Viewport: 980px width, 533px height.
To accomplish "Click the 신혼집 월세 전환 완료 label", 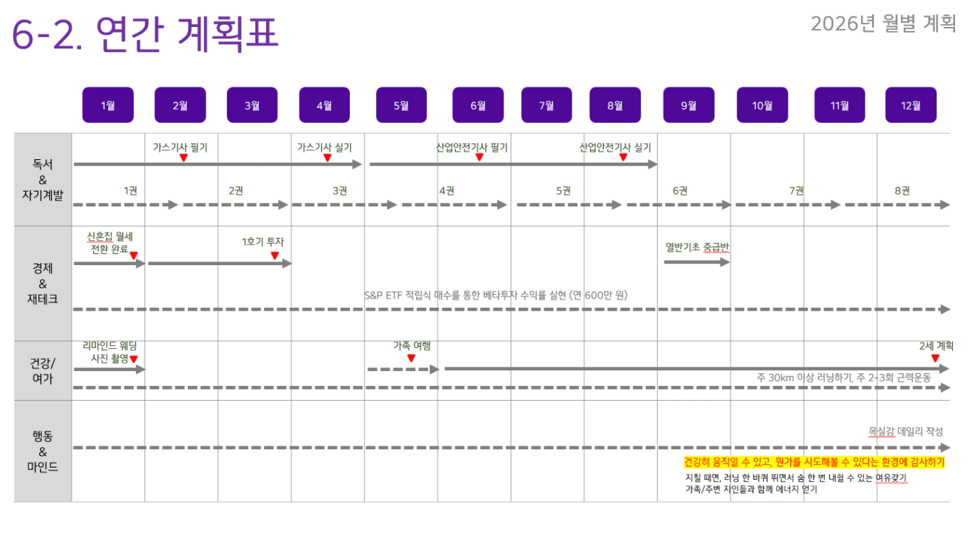I will pos(108,242).
